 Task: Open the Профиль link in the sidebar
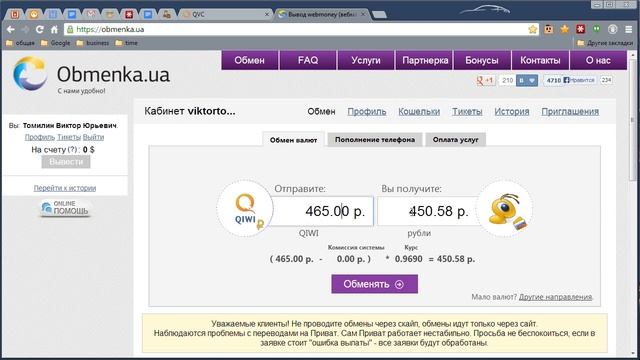click(x=40, y=137)
